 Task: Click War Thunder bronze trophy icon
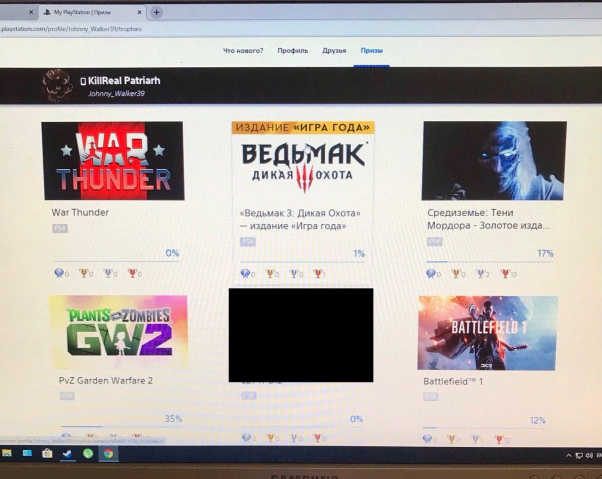click(132, 273)
